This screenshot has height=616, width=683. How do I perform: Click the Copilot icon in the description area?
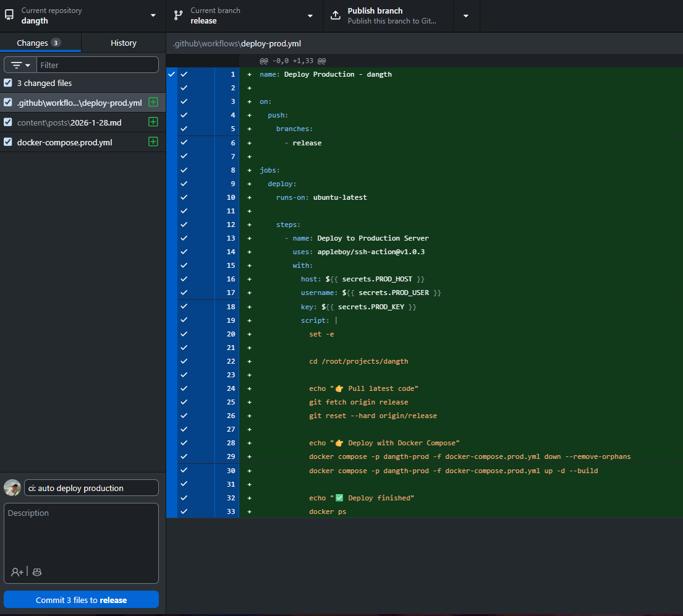point(36,572)
